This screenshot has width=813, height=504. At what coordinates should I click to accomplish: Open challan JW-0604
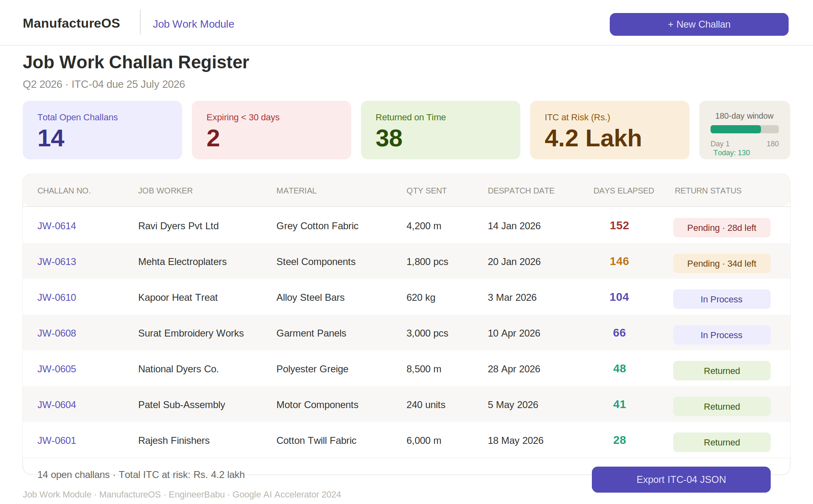57,405
